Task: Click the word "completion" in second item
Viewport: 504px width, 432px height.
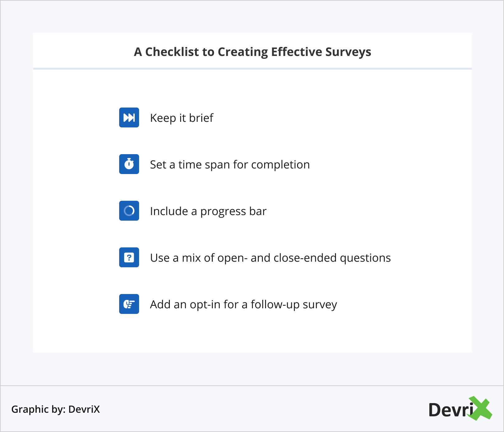Action: [280, 165]
